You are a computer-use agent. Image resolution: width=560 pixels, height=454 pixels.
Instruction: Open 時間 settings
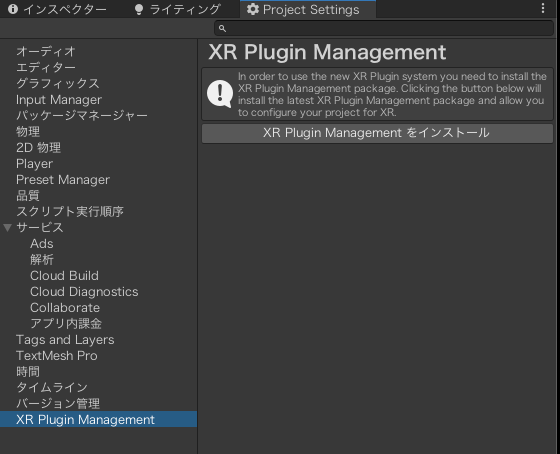(28, 372)
